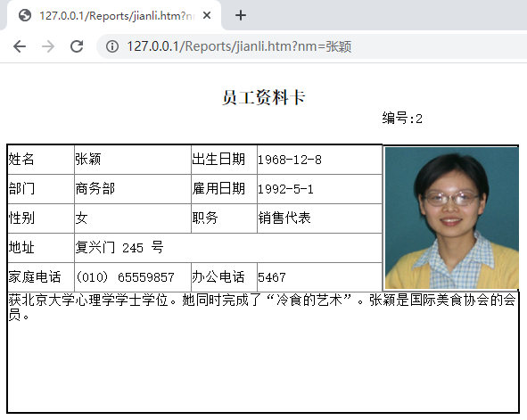Click the name value 张颖
Screen dimensions: 527x420
point(87,160)
